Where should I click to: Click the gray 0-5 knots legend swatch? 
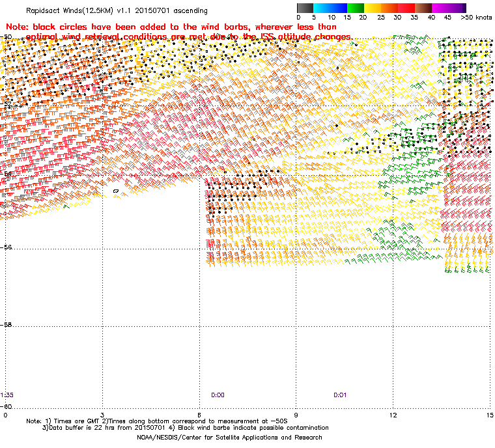click(305, 8)
